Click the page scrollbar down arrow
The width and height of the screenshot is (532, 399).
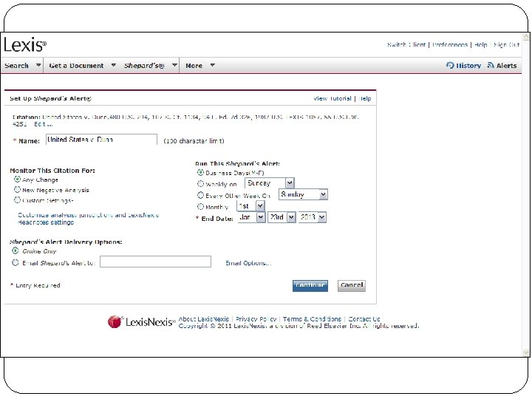click(526, 353)
